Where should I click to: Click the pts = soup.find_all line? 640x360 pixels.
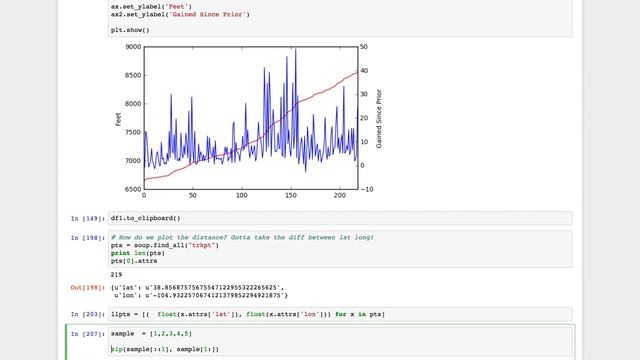pos(164,245)
